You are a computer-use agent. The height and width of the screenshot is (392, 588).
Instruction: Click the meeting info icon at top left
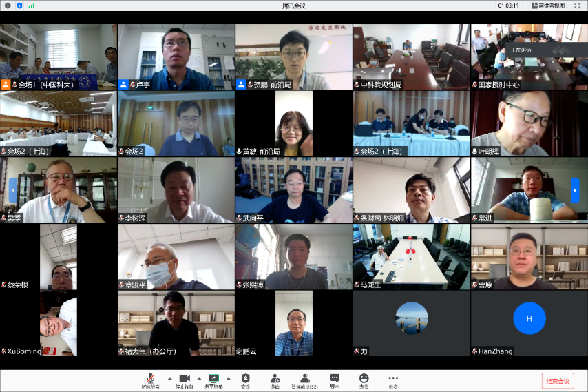coord(8,6)
